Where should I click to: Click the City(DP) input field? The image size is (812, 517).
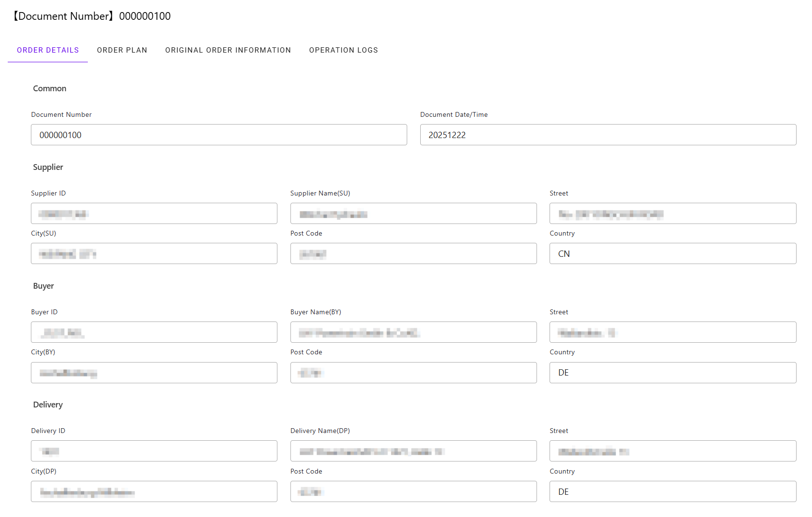coord(154,491)
